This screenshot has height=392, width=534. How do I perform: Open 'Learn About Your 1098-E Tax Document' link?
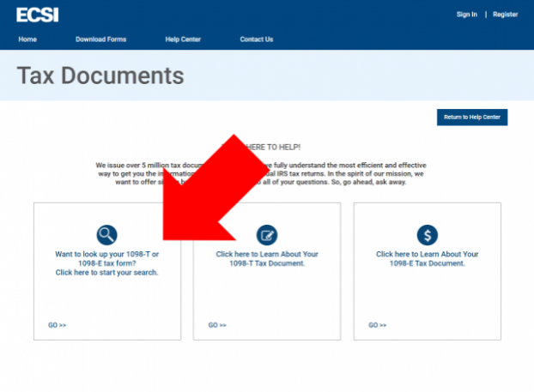coord(427,259)
